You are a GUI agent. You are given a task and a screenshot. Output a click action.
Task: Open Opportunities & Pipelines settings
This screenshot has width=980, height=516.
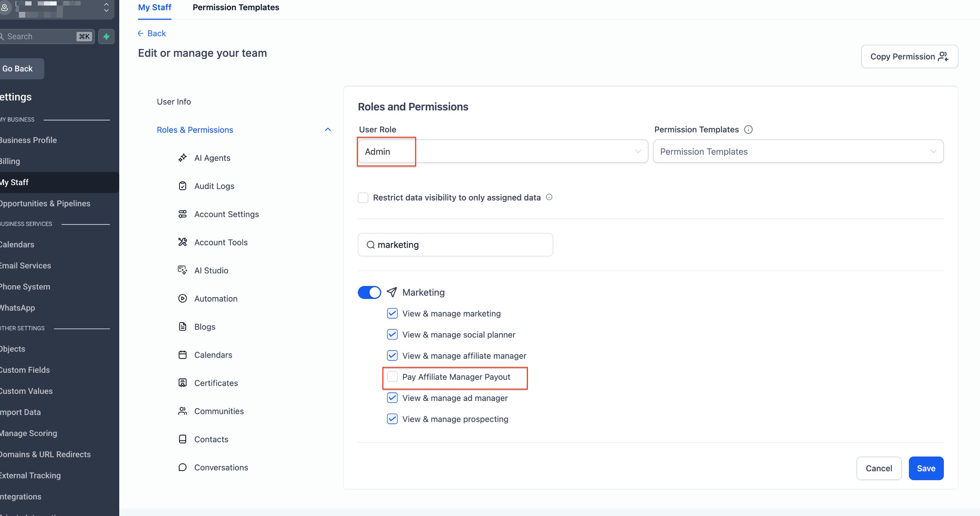coord(45,204)
